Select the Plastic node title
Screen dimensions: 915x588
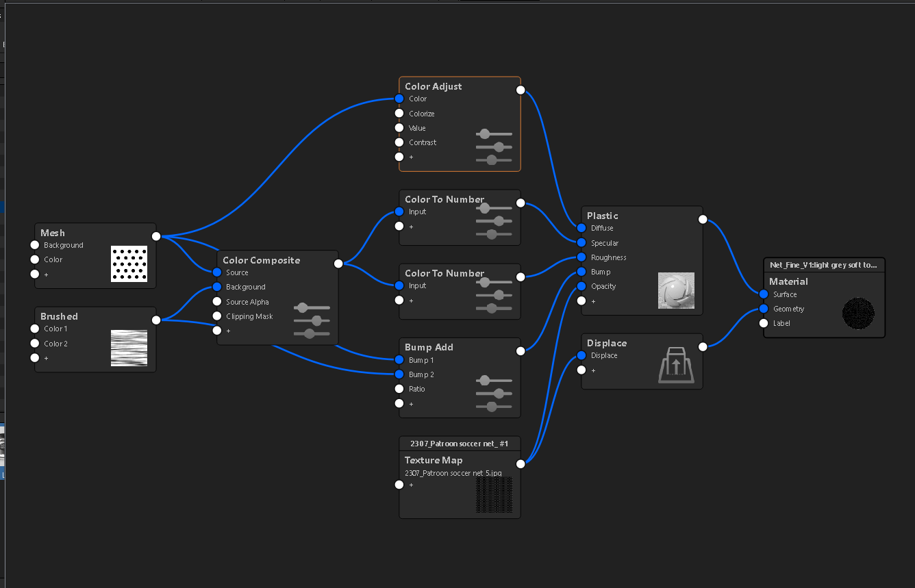pos(603,216)
